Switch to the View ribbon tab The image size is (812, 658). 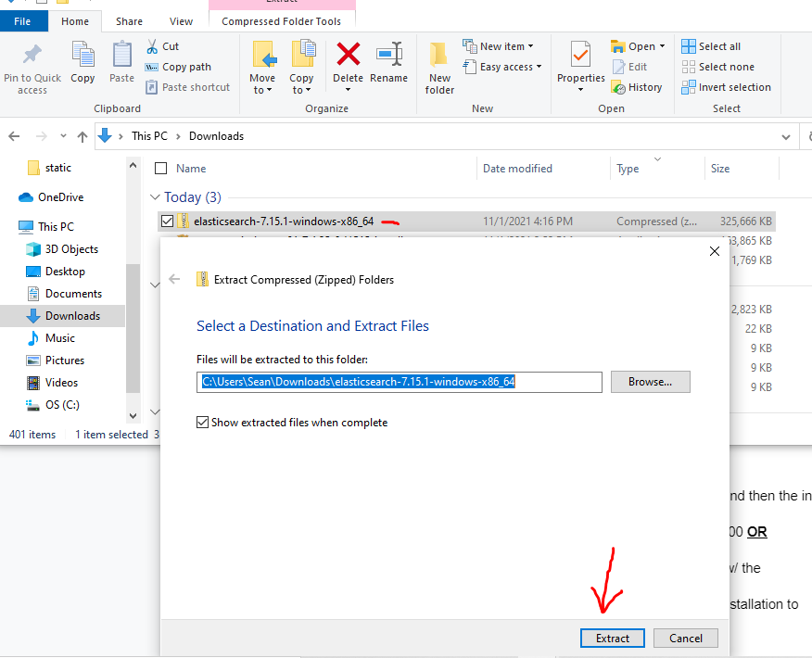click(182, 21)
